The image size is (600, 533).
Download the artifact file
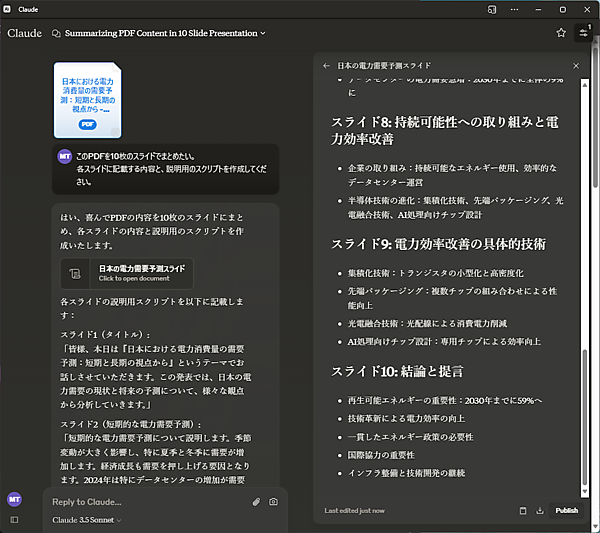pos(540,510)
